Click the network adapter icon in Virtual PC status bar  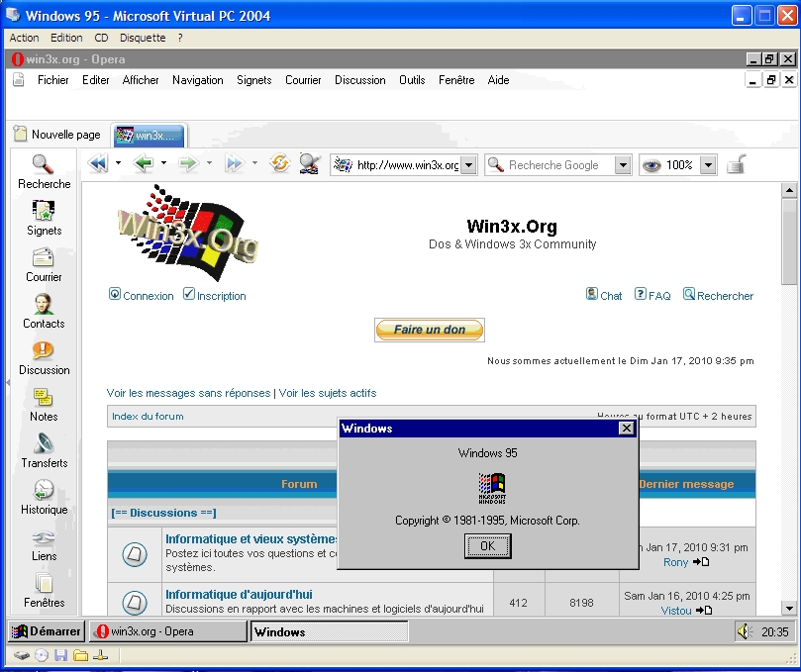101,655
